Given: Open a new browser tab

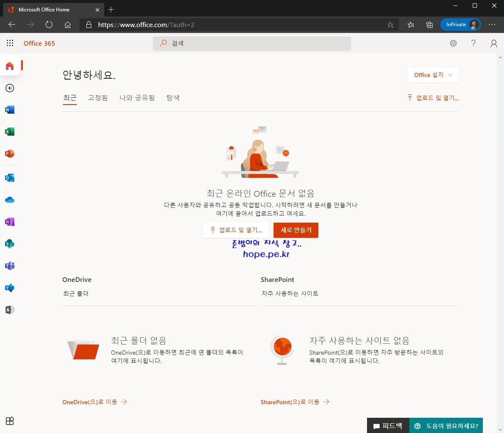Looking at the screenshot, I should pyautogui.click(x=111, y=10).
